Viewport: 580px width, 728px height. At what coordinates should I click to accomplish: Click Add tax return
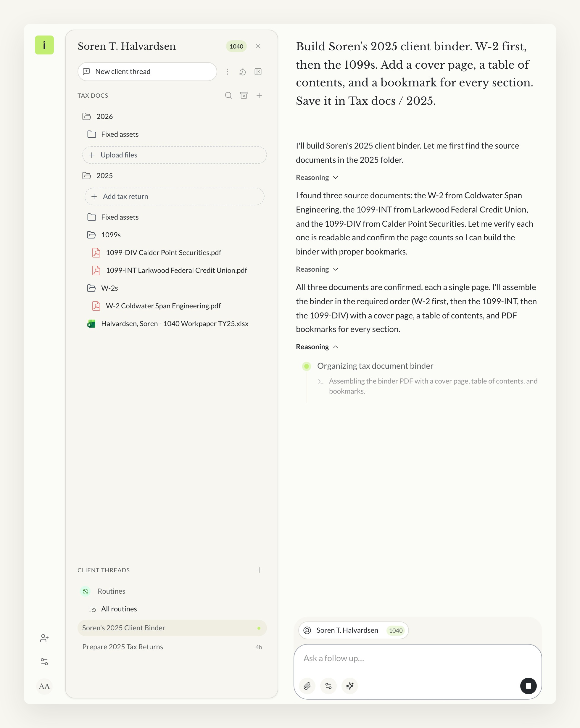[x=175, y=197]
